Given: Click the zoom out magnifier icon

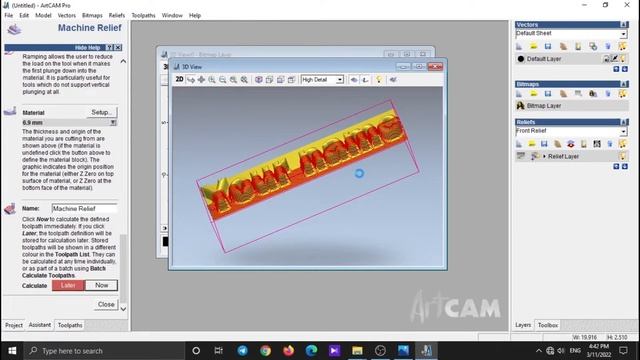Looking at the screenshot, I should (222, 80).
